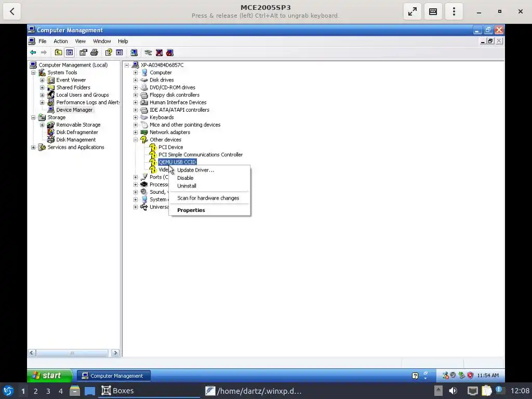Click the host clipboard tray icon
The width and height of the screenshot is (532, 399).
486,391
